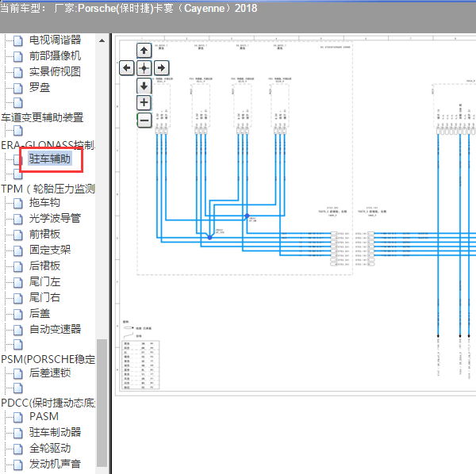
Task: Open the 电视调谐器 tree entry
Action: (x=55, y=40)
